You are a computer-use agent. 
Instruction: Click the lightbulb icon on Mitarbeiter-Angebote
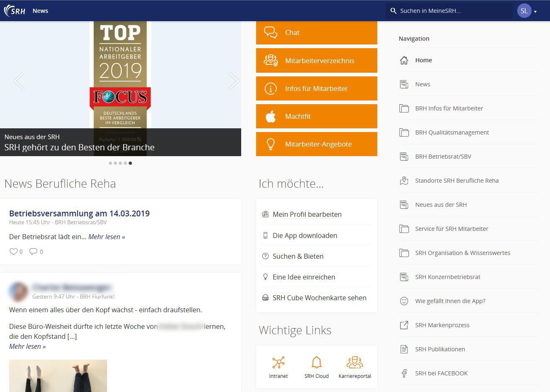pyautogui.click(x=271, y=144)
